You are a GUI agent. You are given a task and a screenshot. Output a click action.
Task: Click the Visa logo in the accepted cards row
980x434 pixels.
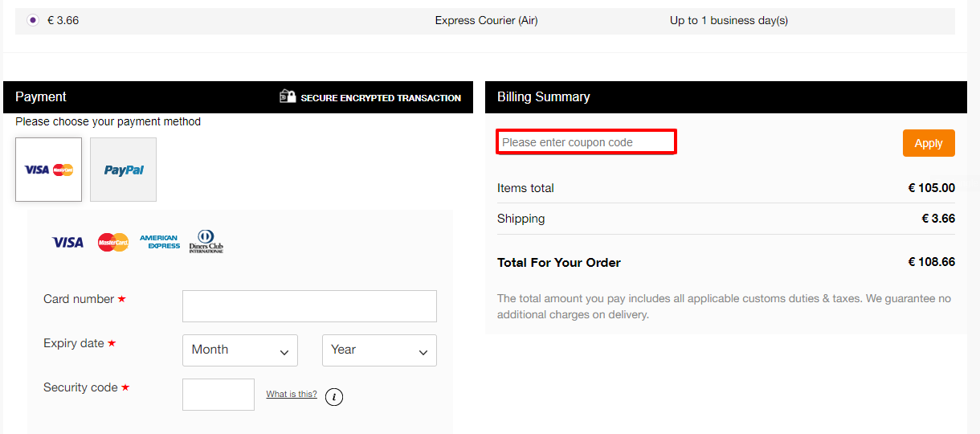[67, 242]
